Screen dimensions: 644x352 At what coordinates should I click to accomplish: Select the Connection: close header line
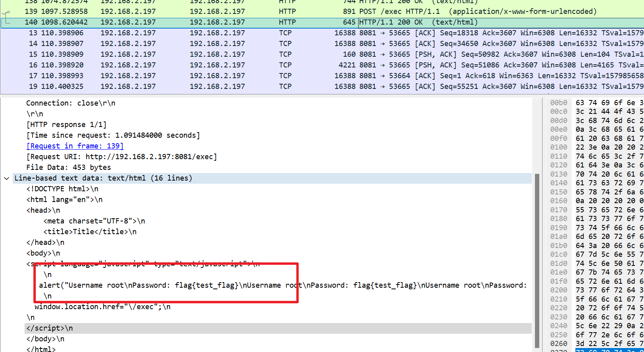point(71,103)
